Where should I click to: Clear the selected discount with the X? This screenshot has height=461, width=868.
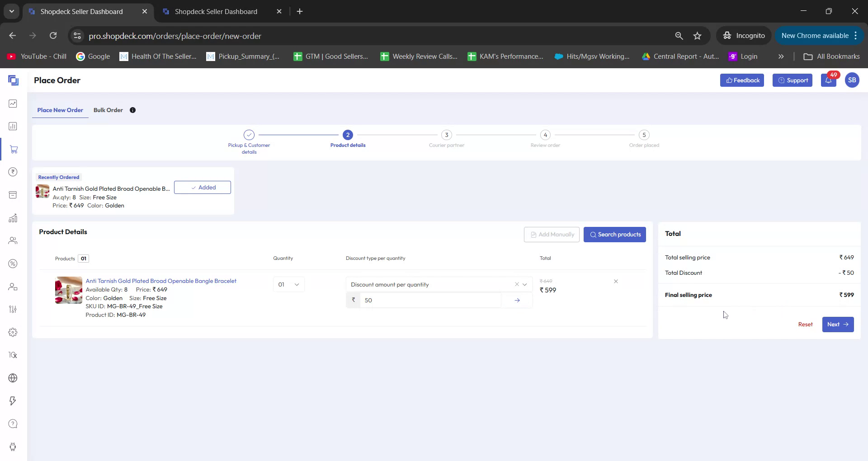click(517, 284)
